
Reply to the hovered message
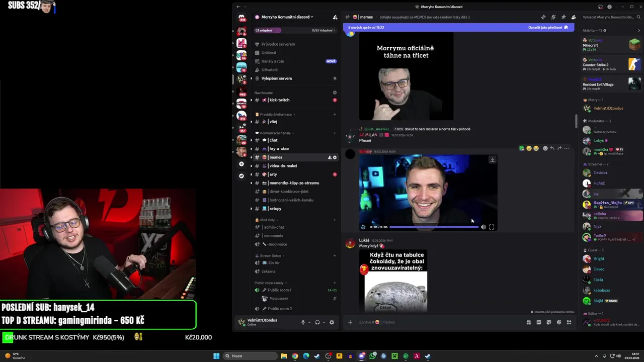point(552,148)
